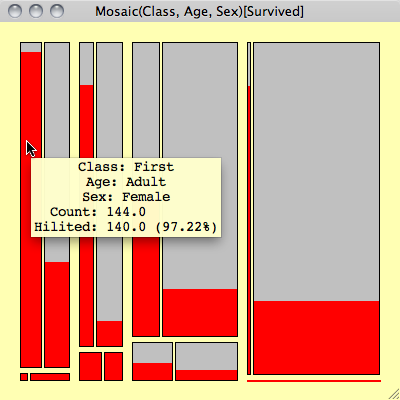Click red area of Third-class adult female tile
This screenshot has height=400, width=400.
click(146, 287)
